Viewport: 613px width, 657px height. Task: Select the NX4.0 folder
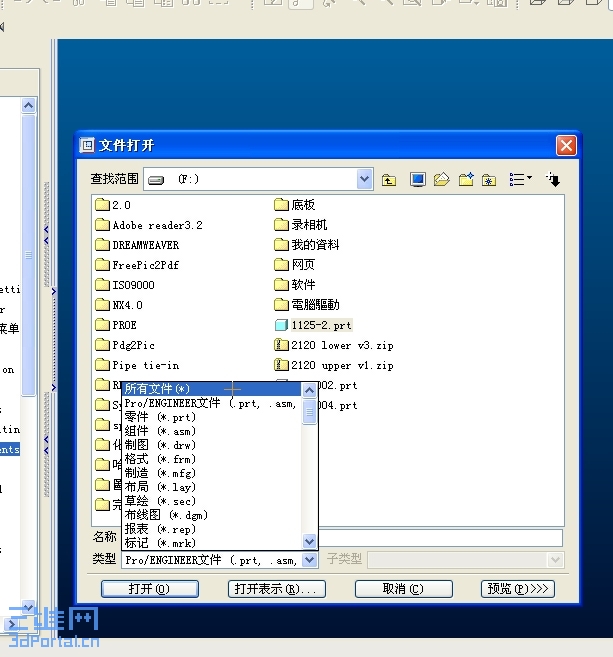pos(119,305)
